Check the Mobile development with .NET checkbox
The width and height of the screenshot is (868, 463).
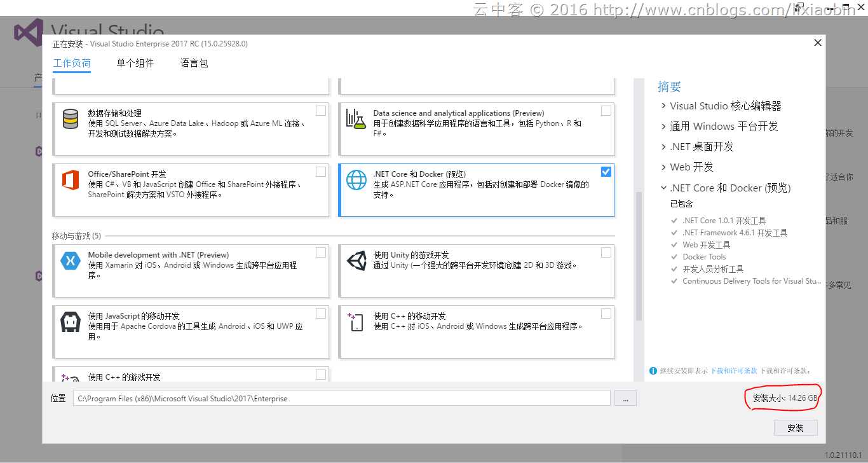tap(321, 252)
